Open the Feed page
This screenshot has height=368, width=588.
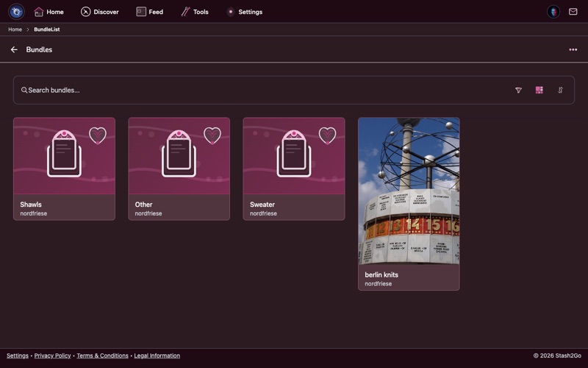(150, 12)
